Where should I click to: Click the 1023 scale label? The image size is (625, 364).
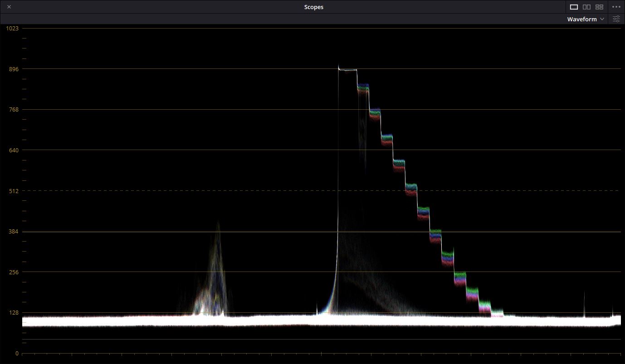12,28
